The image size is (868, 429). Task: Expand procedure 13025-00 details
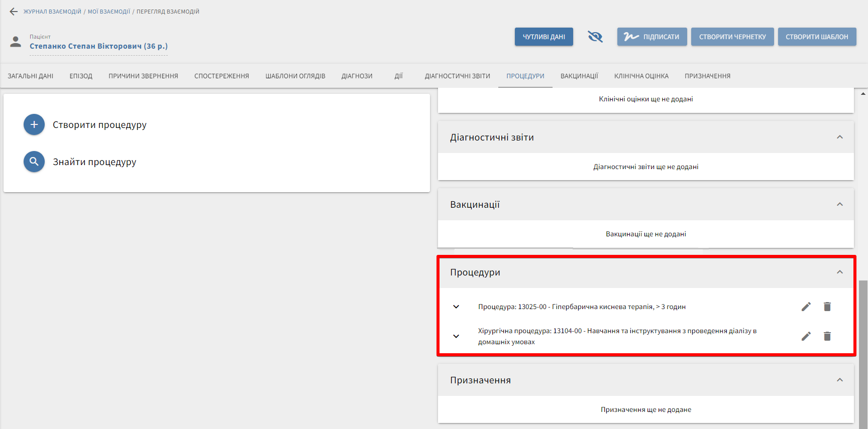coord(456,307)
